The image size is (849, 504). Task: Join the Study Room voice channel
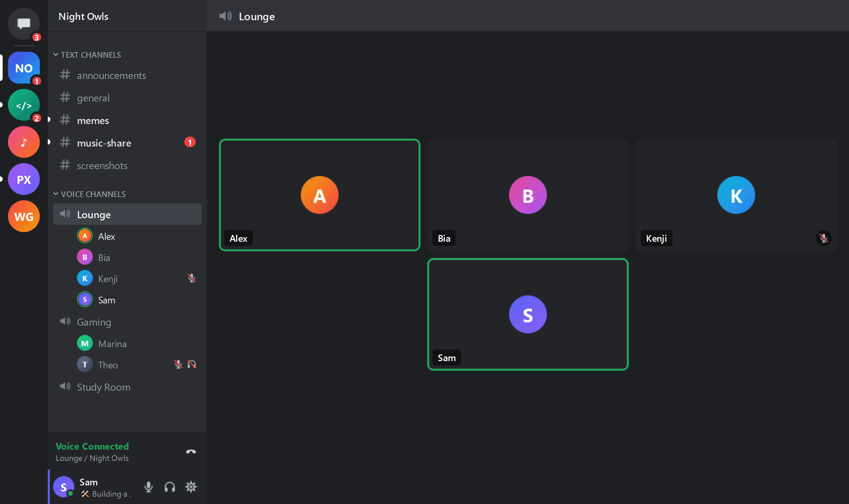click(127, 387)
